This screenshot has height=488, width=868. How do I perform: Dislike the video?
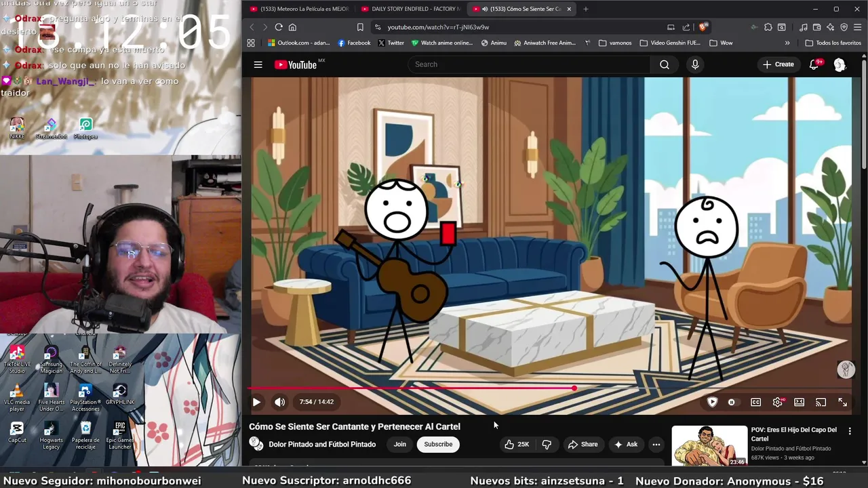tap(547, 445)
